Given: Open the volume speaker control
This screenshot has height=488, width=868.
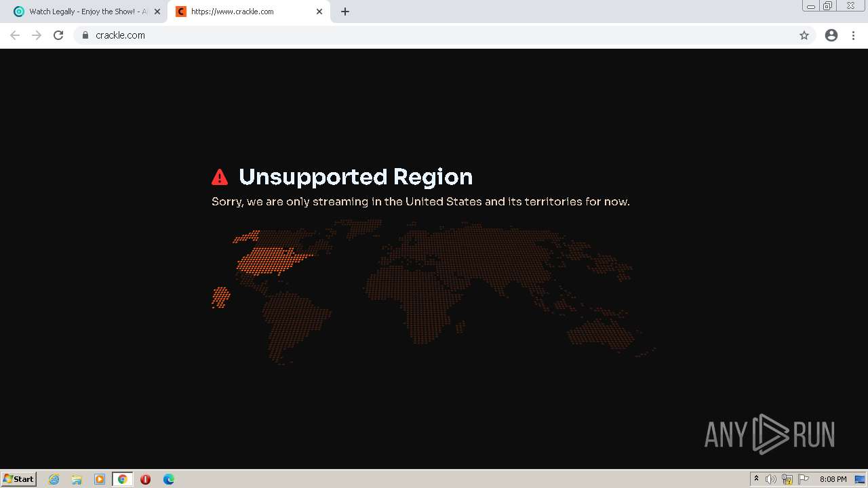Looking at the screenshot, I should pos(771,479).
